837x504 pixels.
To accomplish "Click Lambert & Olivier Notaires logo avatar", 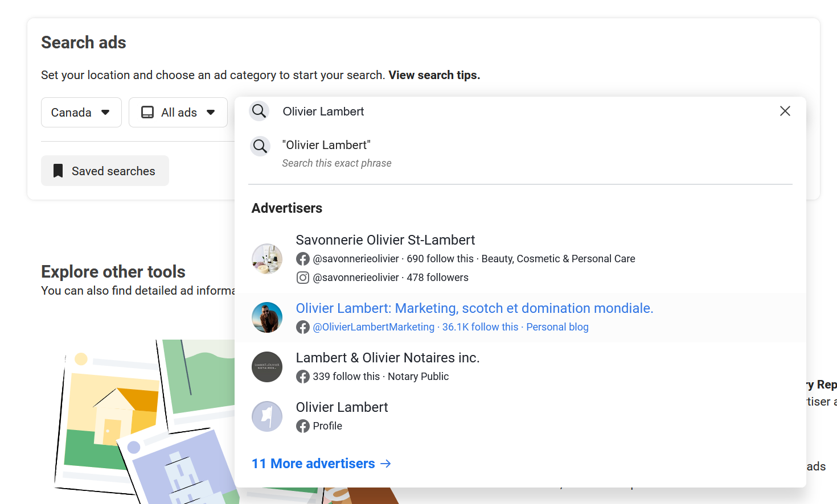I will point(267,367).
